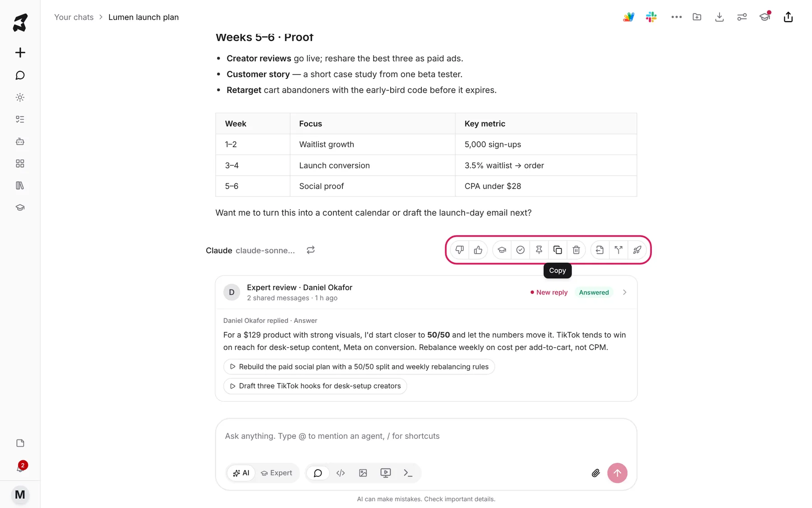Click the download icon in top bar

[x=720, y=17]
